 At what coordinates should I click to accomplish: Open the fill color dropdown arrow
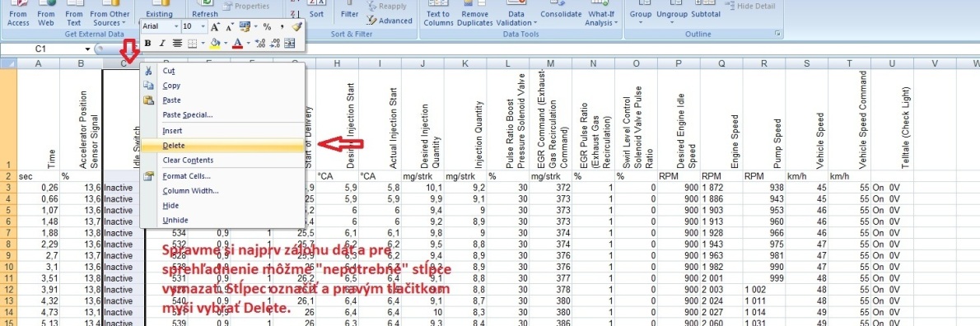[226, 43]
